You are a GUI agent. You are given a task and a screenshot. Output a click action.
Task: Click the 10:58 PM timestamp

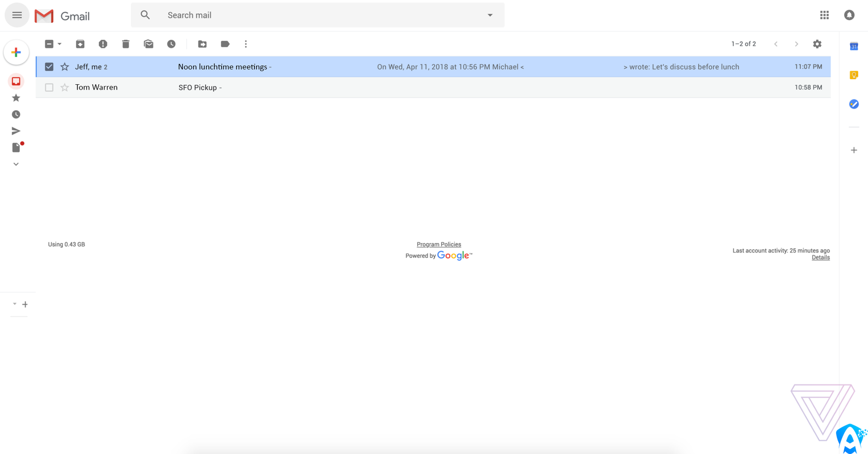click(x=808, y=87)
